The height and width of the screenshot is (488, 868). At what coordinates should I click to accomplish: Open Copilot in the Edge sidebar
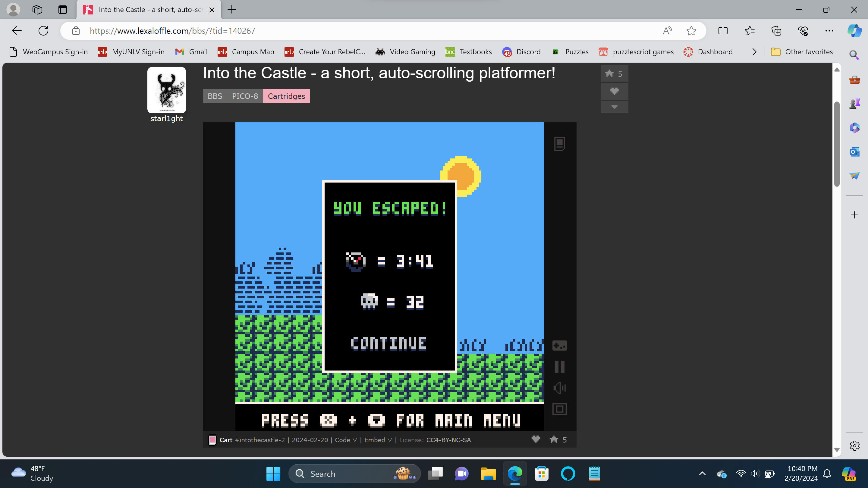pos(854,31)
